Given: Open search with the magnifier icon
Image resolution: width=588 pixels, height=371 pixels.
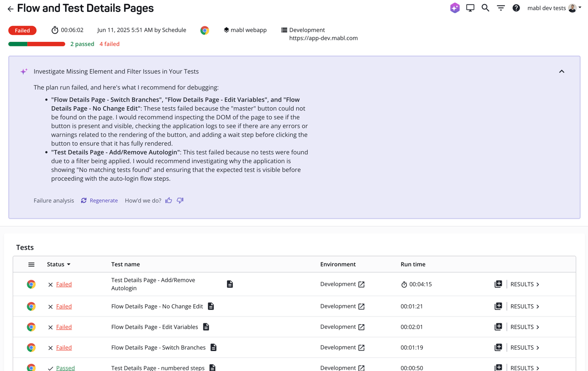Looking at the screenshot, I should coord(485,8).
